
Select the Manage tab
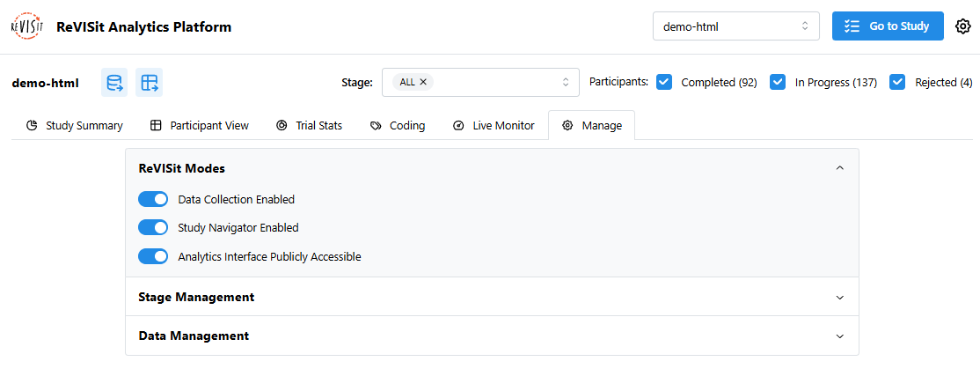(591, 126)
